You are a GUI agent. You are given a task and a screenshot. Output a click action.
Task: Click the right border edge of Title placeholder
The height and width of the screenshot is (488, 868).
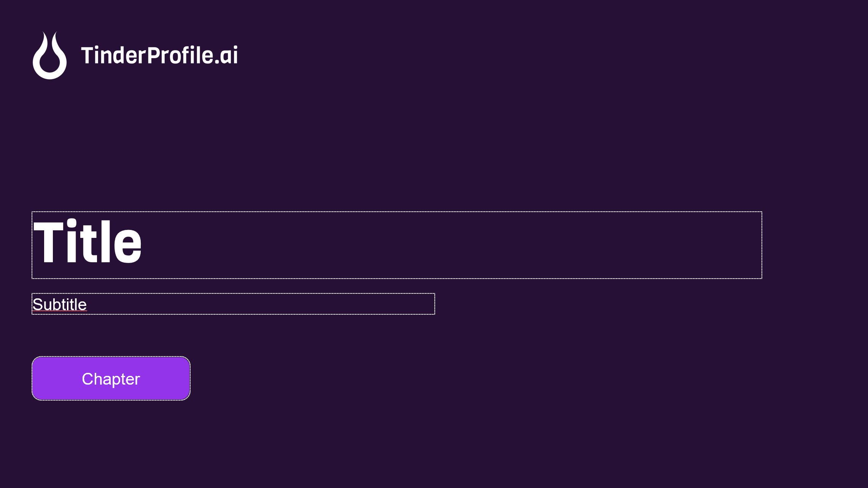[762, 245]
